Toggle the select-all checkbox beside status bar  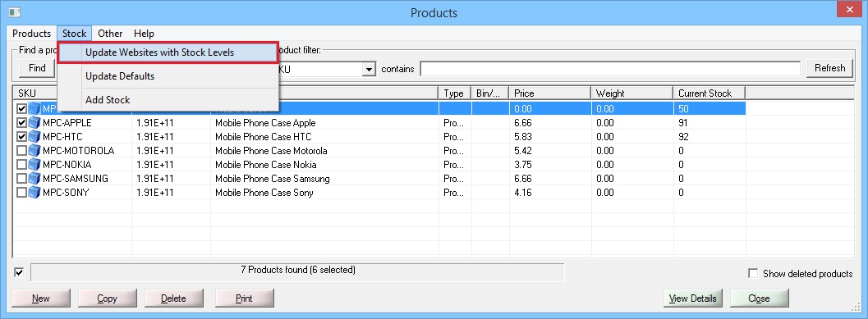point(20,272)
